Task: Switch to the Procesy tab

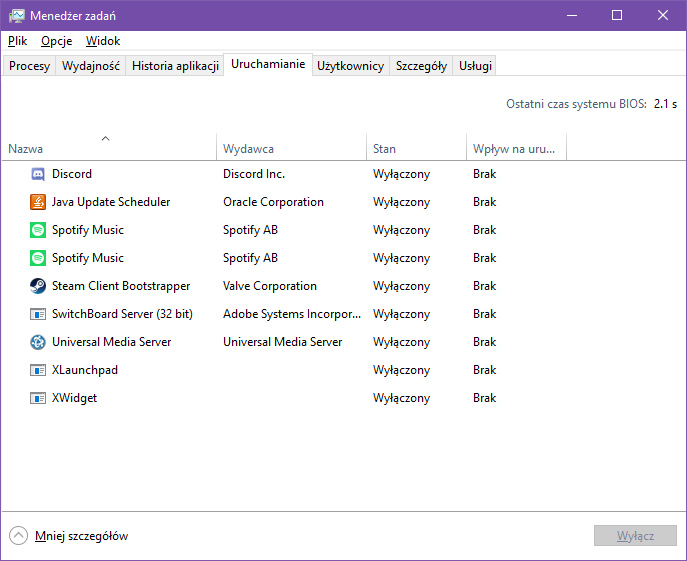Action: pyautogui.click(x=29, y=66)
